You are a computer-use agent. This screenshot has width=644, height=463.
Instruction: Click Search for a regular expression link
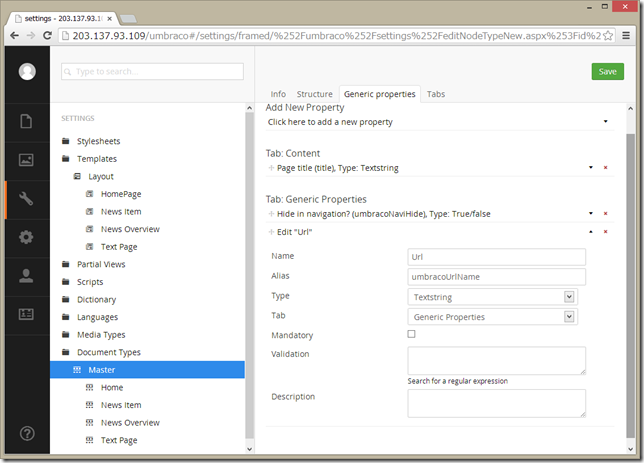pos(458,381)
